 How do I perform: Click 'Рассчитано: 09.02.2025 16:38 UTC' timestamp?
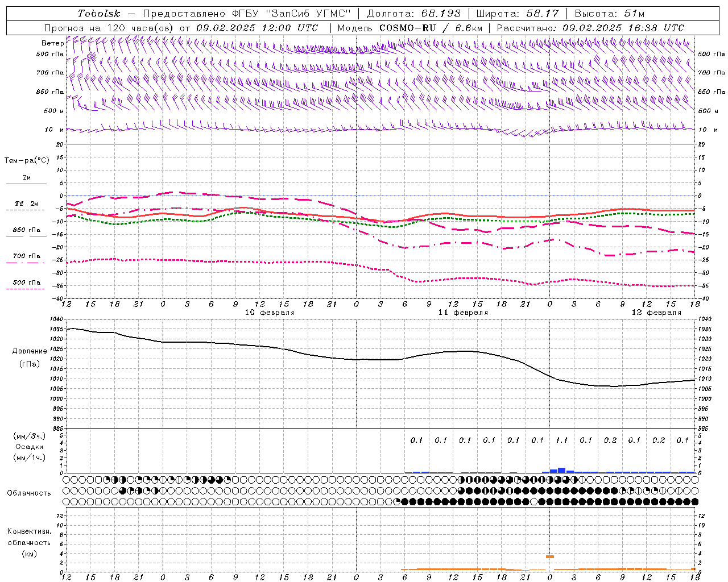pyautogui.click(x=590, y=28)
